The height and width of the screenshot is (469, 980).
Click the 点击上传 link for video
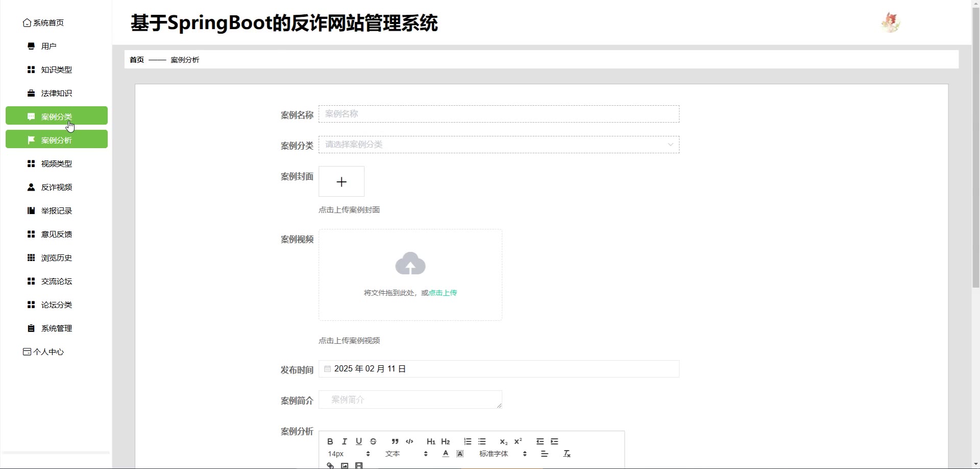(x=443, y=293)
